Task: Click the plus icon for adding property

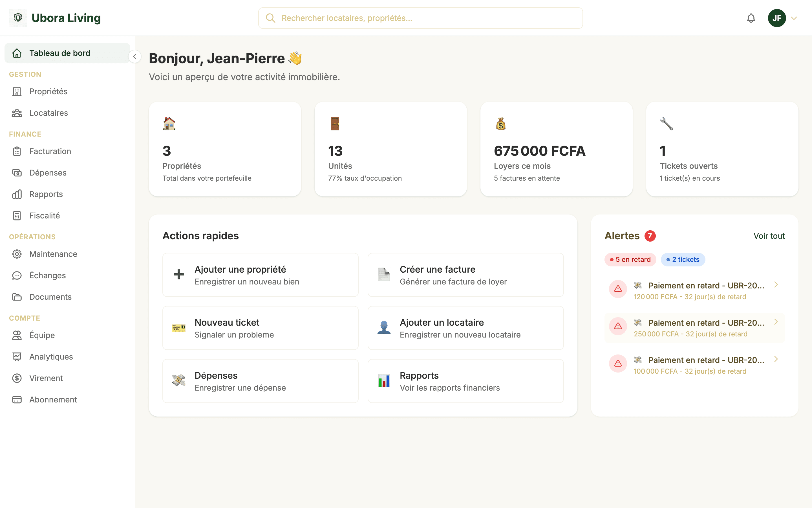Action: pos(178,275)
